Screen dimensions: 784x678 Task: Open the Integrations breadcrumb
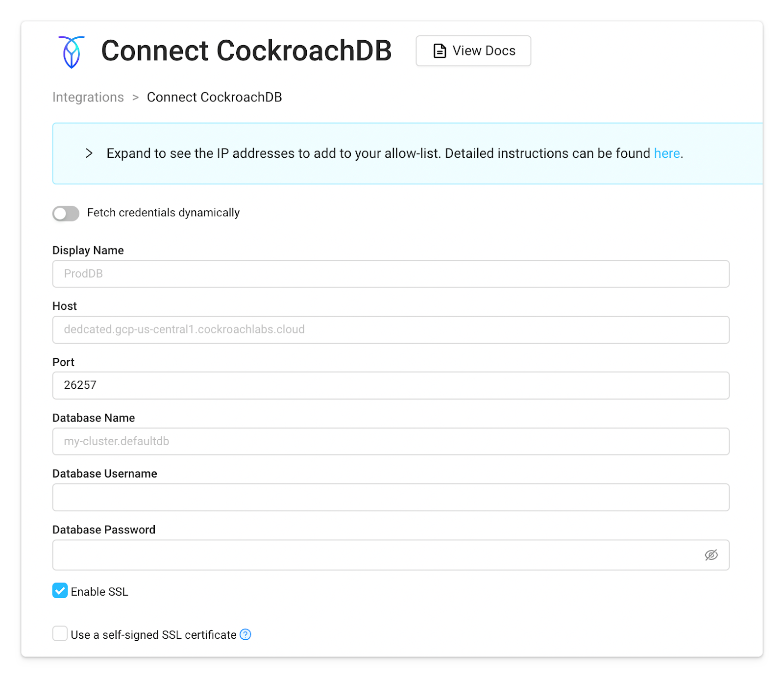click(88, 97)
